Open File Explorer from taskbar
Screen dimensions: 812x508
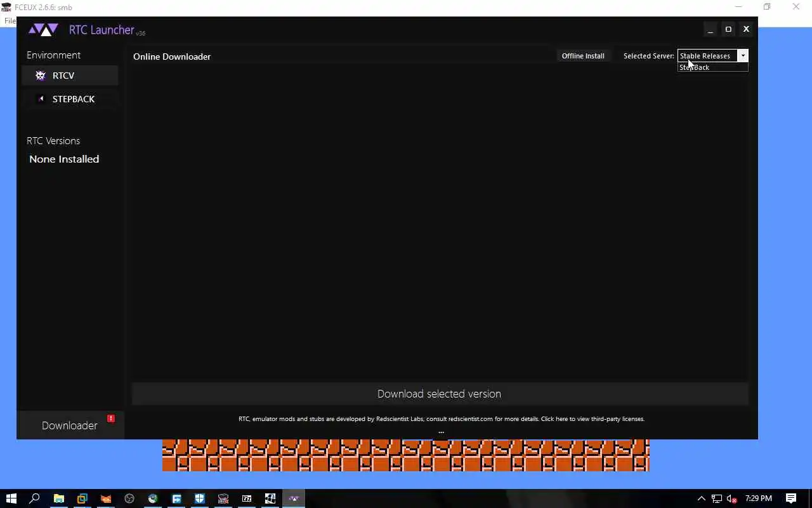pyautogui.click(x=58, y=498)
